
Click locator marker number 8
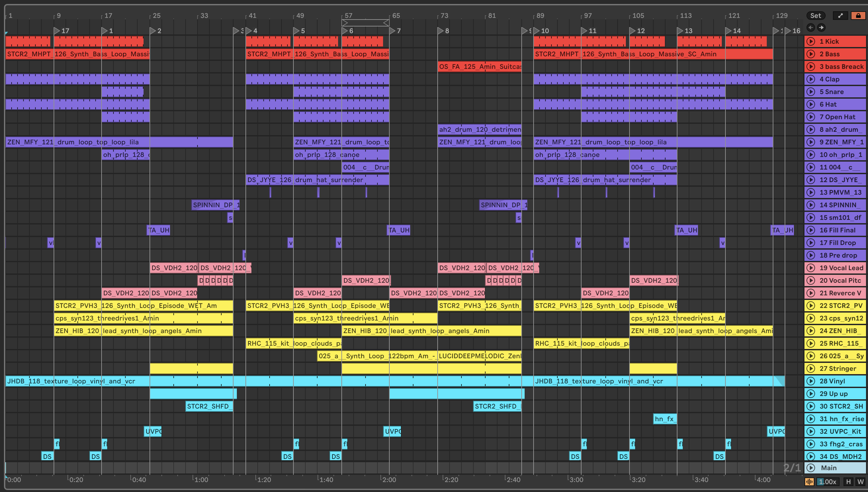441,31
